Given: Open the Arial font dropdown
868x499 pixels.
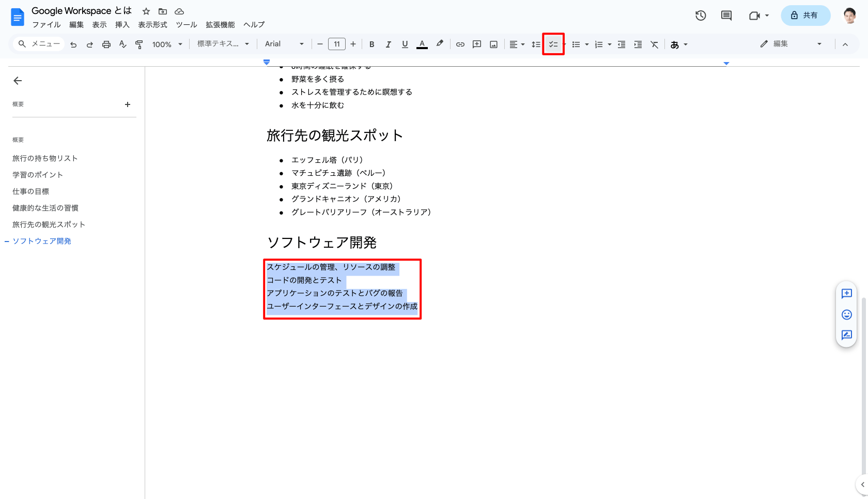Looking at the screenshot, I should pyautogui.click(x=284, y=44).
